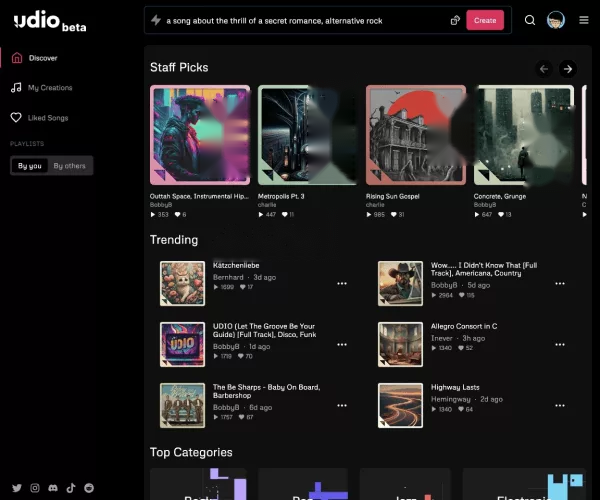The image size is (600, 500).
Task: Like the Rising Sun Gospel track
Action: [393, 215]
